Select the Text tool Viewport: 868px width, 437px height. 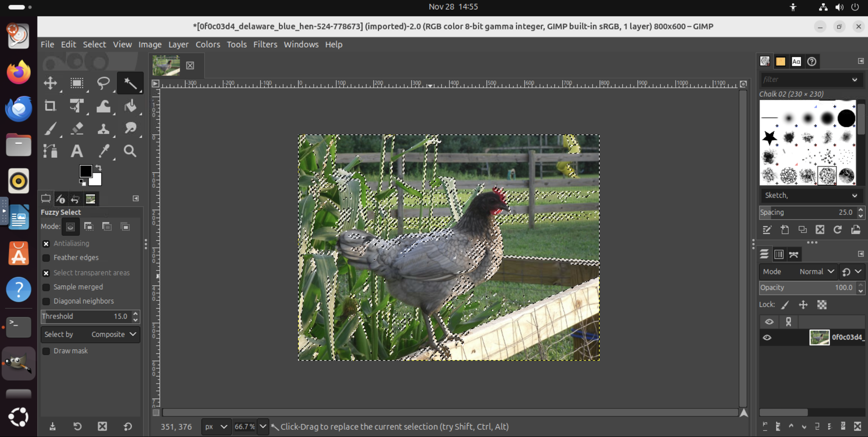[77, 151]
